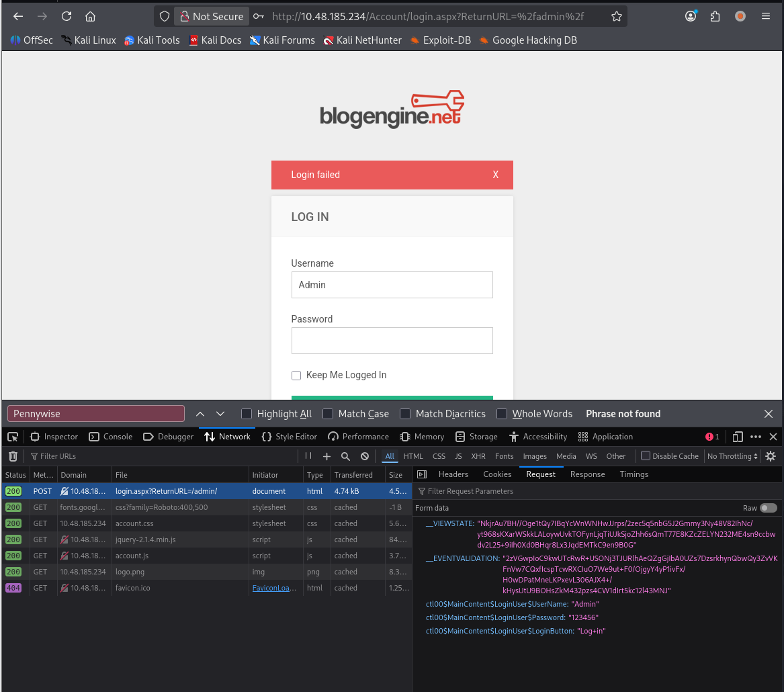The height and width of the screenshot is (692, 784).
Task: Open the No Throttling dropdown
Action: (x=732, y=456)
